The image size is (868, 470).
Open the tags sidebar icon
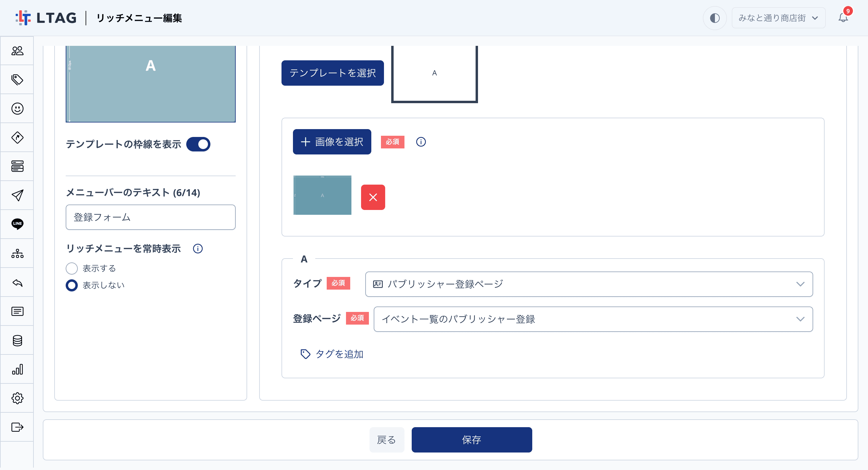pyautogui.click(x=17, y=80)
